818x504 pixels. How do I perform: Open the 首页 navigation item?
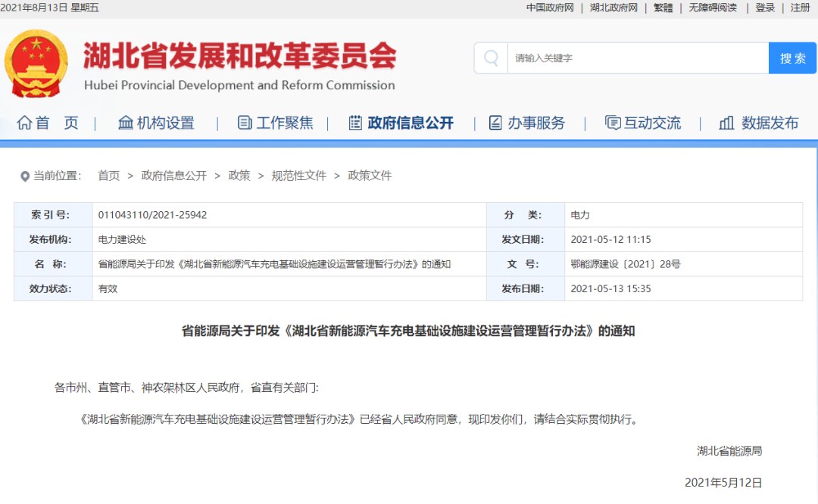(48, 123)
